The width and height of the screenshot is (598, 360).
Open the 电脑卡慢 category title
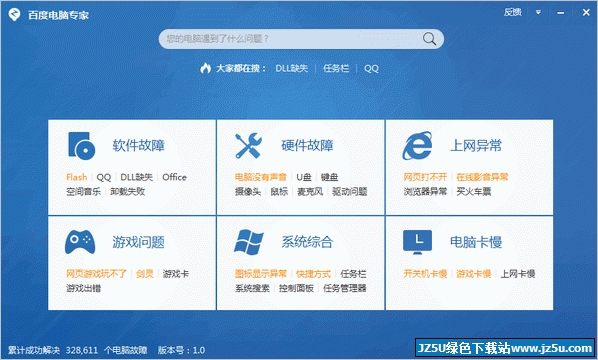(x=476, y=242)
